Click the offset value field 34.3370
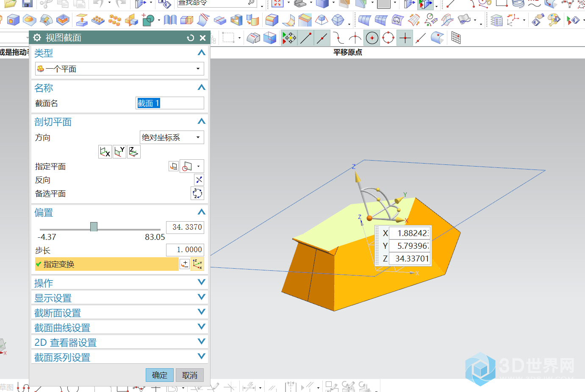 pos(185,227)
